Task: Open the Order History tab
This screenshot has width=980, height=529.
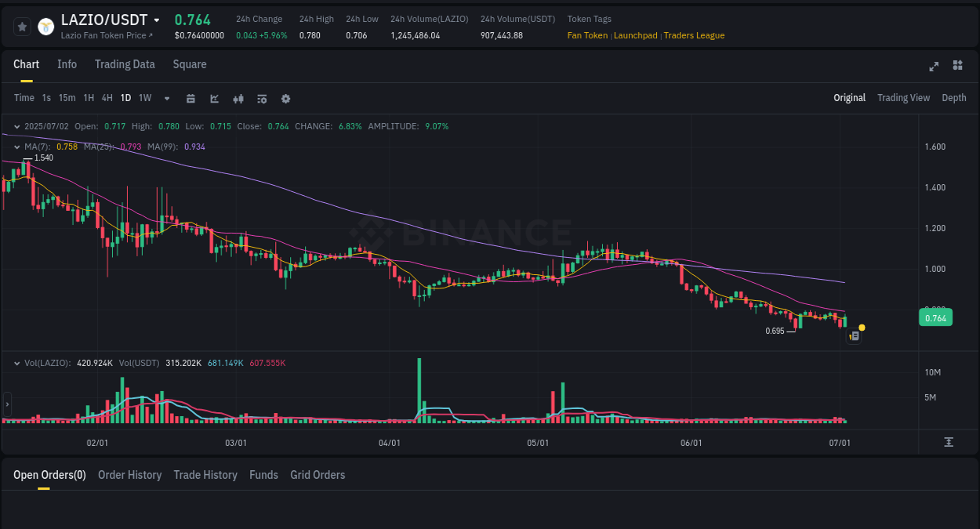Action: point(129,475)
